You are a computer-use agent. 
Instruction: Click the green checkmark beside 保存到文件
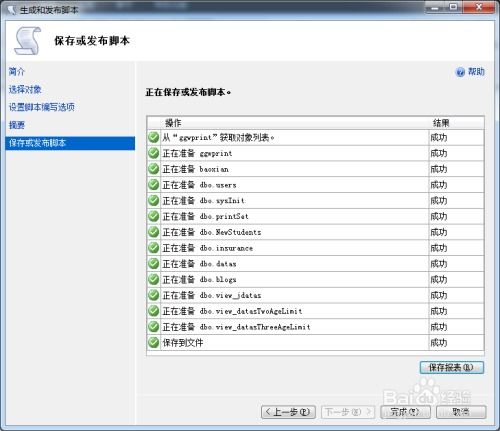(153, 342)
